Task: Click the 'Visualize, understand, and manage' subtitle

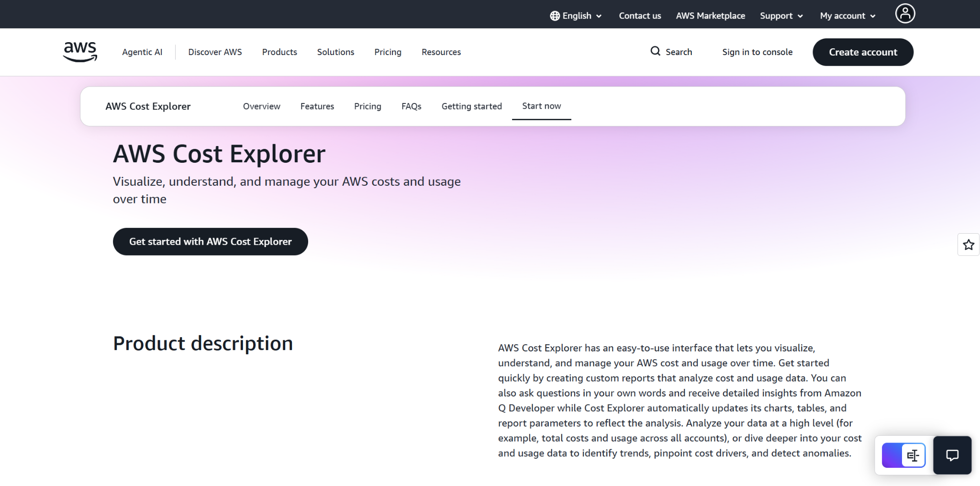Action: coord(287,190)
